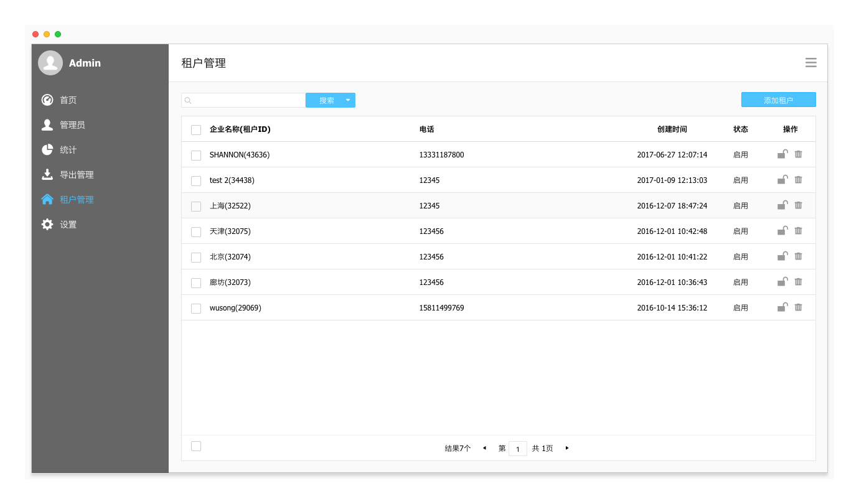Delete tenant SHANNON(43636) with trash icon
The height and width of the screenshot is (504, 859).
[799, 154]
